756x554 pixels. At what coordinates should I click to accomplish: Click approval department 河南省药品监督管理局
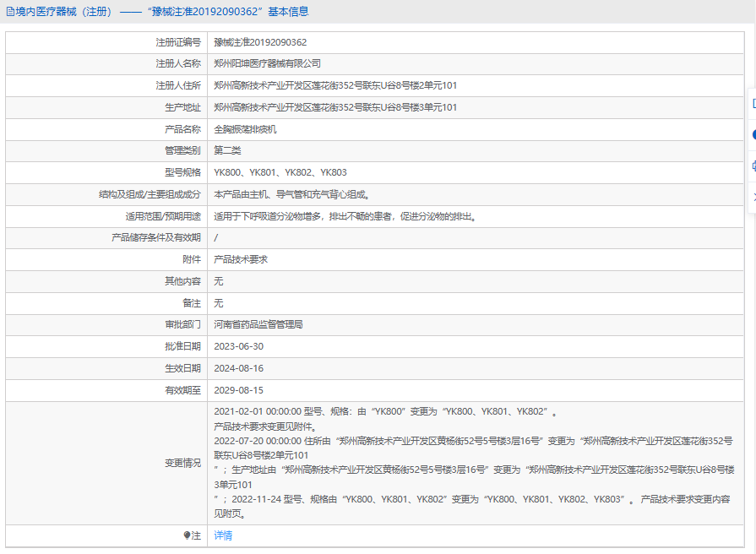[258, 324]
